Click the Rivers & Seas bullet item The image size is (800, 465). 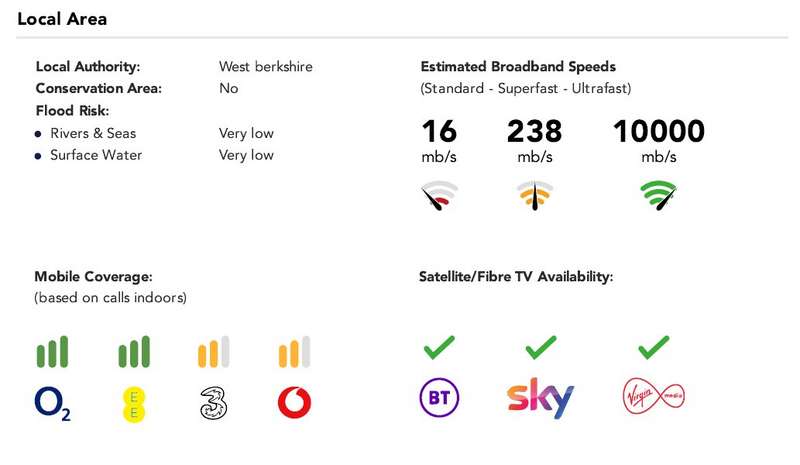(x=85, y=133)
